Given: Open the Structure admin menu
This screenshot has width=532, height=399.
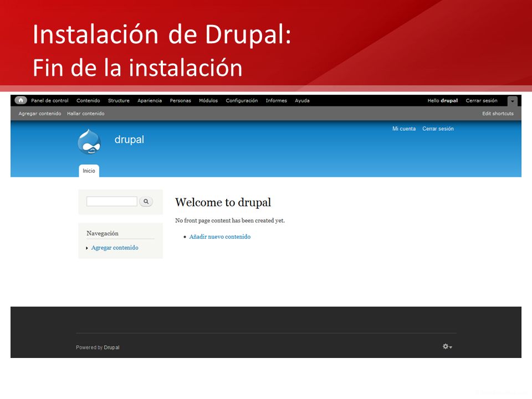Looking at the screenshot, I should [119, 101].
